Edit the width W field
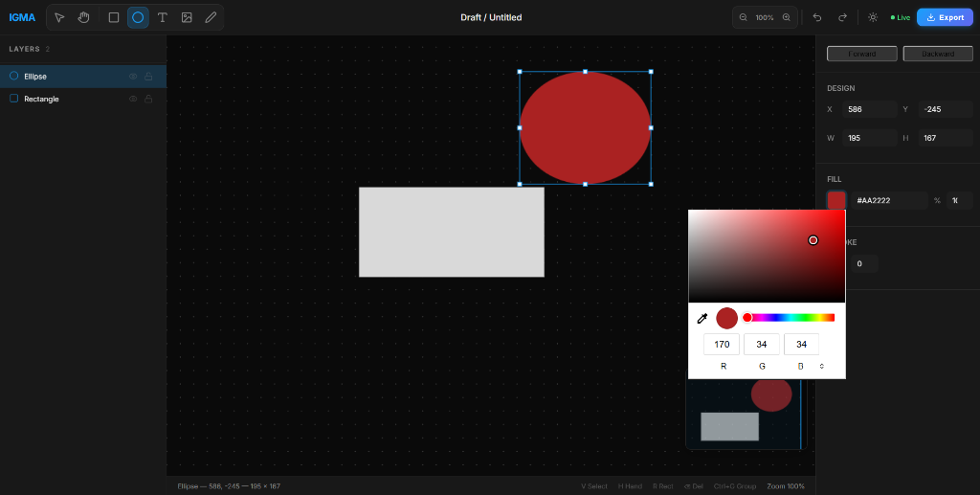 [869, 138]
